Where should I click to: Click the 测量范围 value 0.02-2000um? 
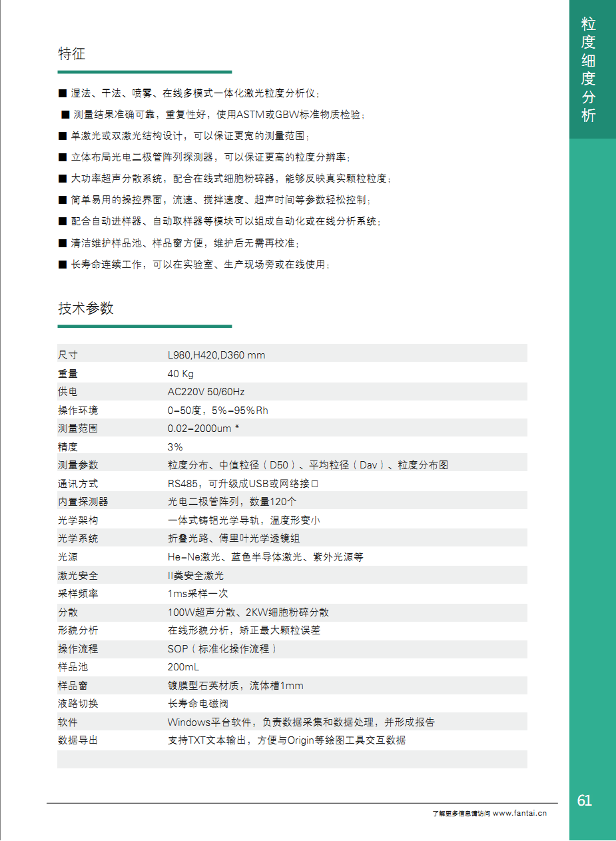[x=199, y=428]
